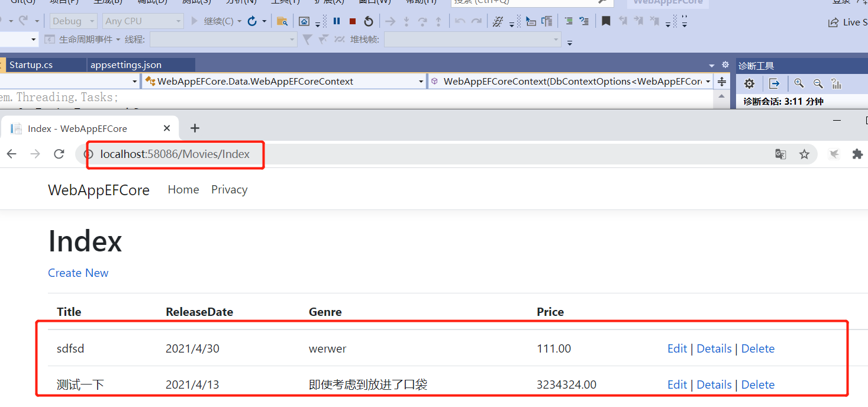
Task: Bookmark this page with the star
Action: click(x=804, y=154)
